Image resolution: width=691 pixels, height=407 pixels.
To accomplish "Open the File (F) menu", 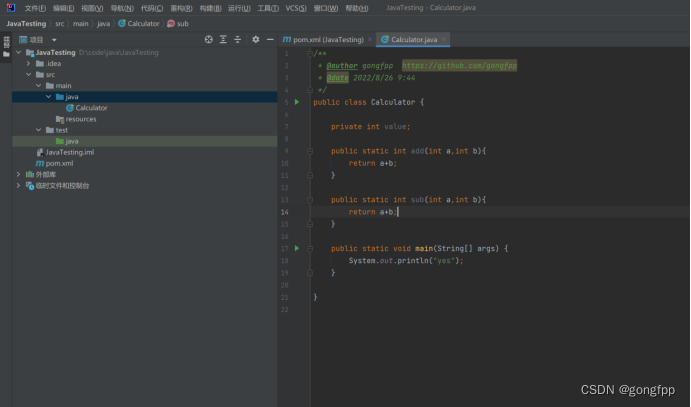I will point(35,8).
